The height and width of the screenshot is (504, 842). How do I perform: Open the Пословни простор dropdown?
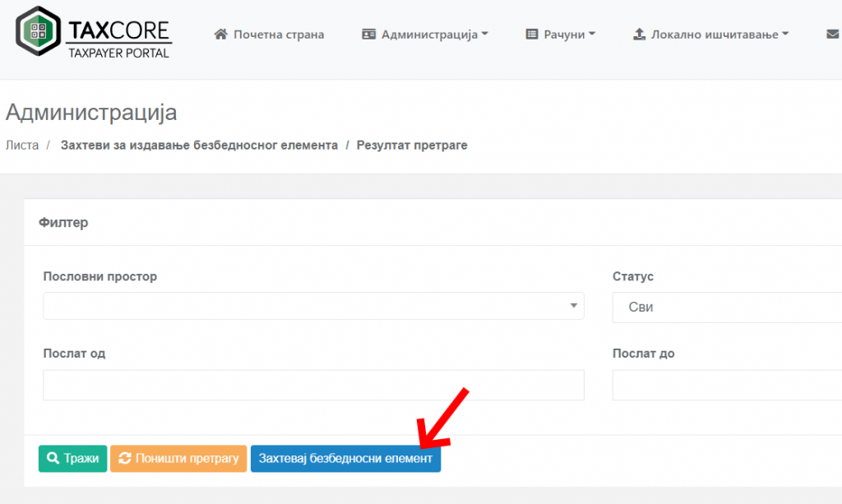[x=312, y=306]
